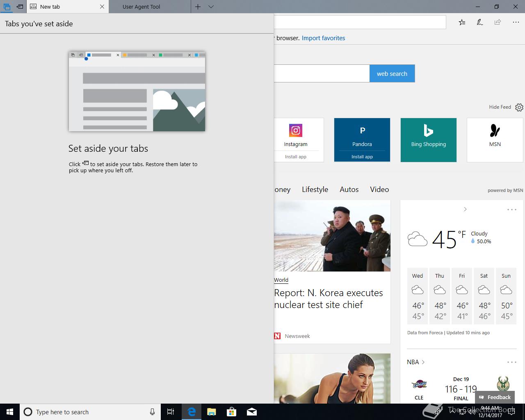The image size is (525, 420).
Task: Click the web search button
Action: (392, 73)
